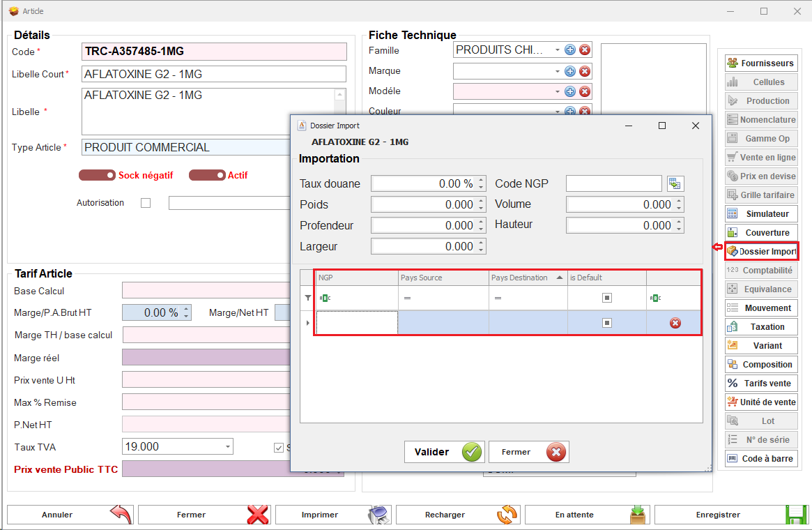Click the Code NGP lookup icon
This screenshot has width=812, height=530.
[x=675, y=184]
